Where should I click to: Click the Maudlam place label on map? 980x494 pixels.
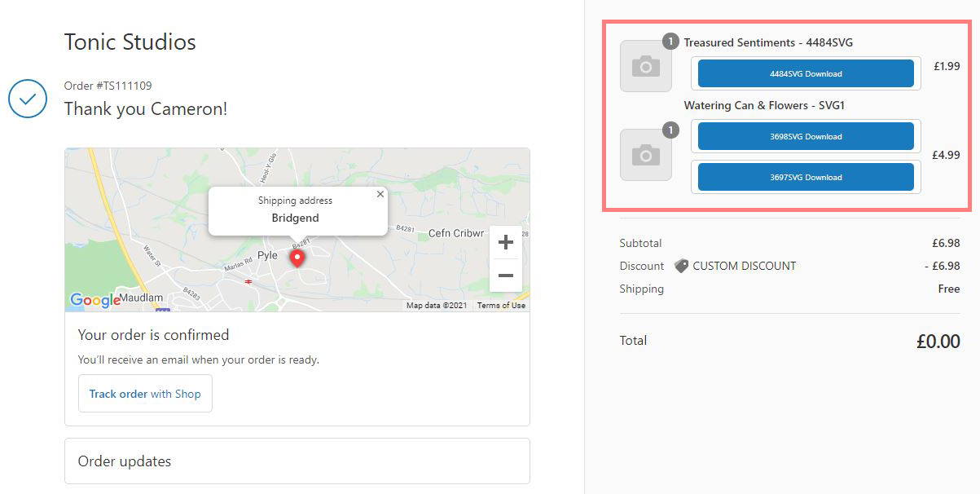[141, 298]
